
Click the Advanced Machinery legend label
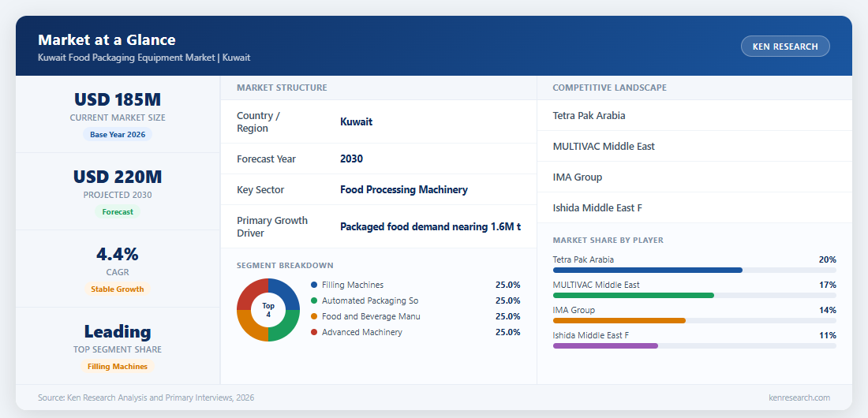coord(362,332)
